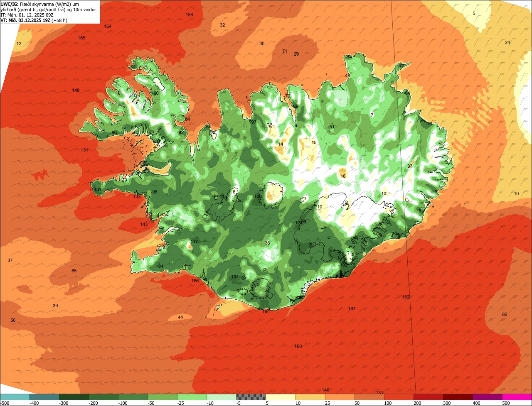Click the light teal legend swatch labeled -500

(15, 397)
